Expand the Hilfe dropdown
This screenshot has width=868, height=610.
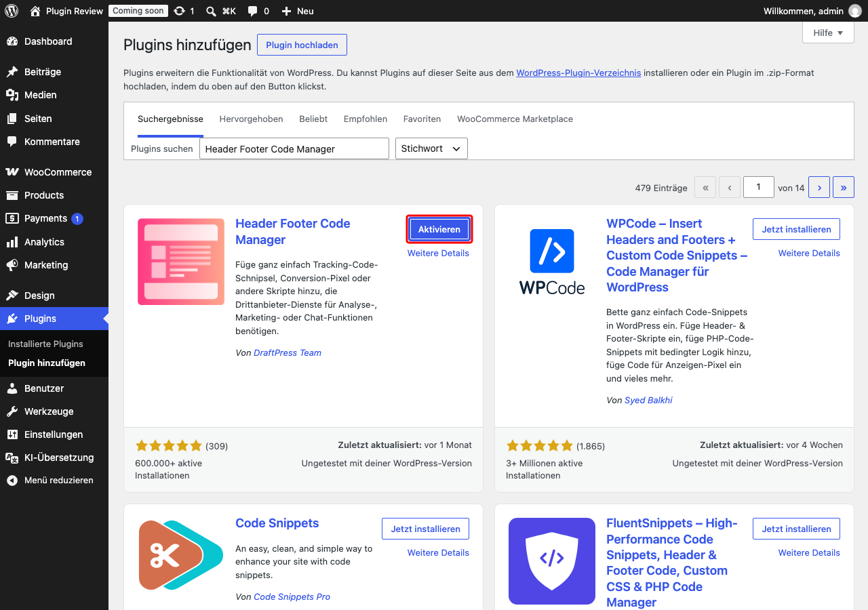[828, 33]
